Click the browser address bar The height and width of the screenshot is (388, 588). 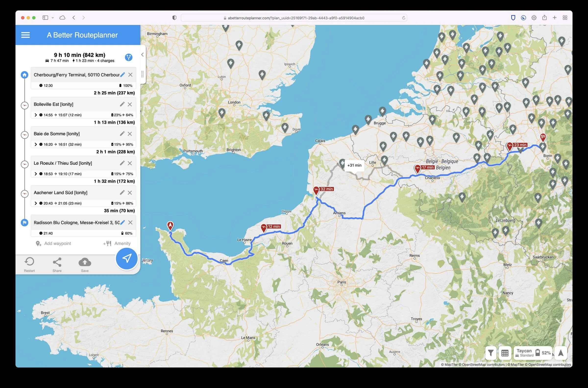pyautogui.click(x=294, y=18)
